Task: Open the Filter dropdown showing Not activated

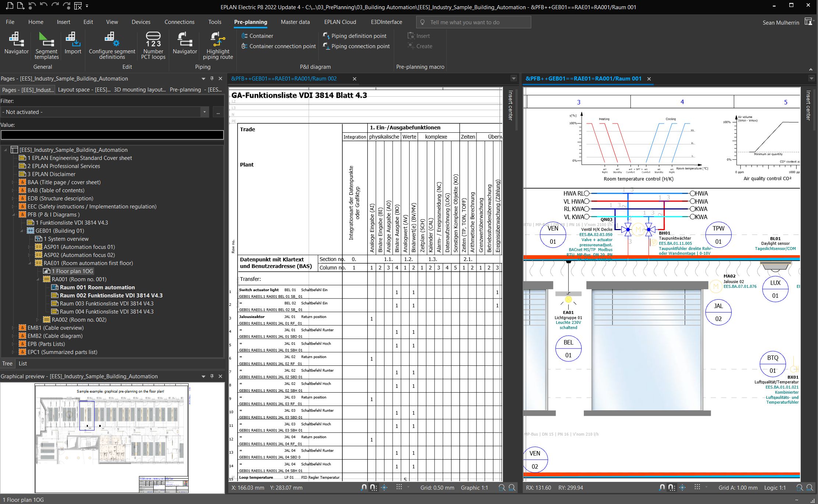Action: click(204, 112)
